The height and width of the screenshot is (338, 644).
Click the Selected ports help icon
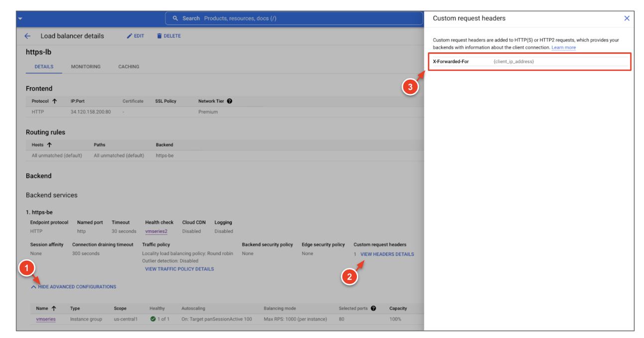[x=373, y=309]
